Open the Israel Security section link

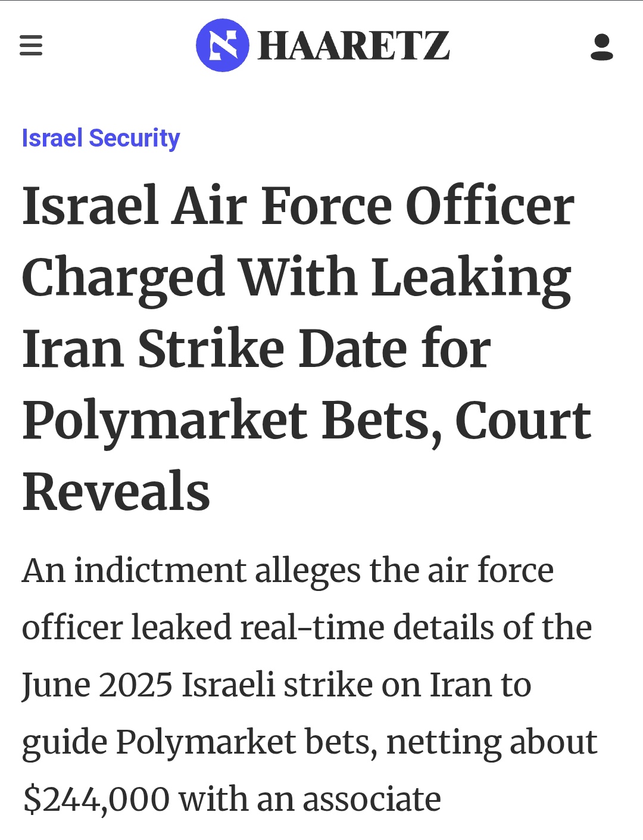(x=101, y=138)
